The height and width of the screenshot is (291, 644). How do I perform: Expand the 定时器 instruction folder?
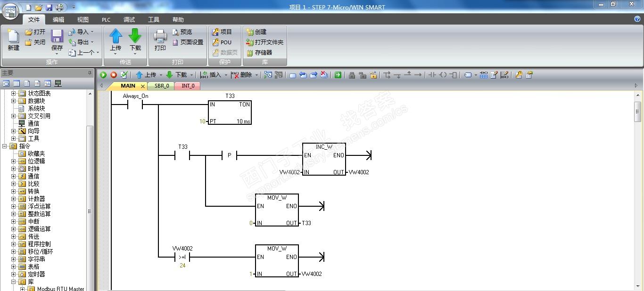tap(13, 274)
